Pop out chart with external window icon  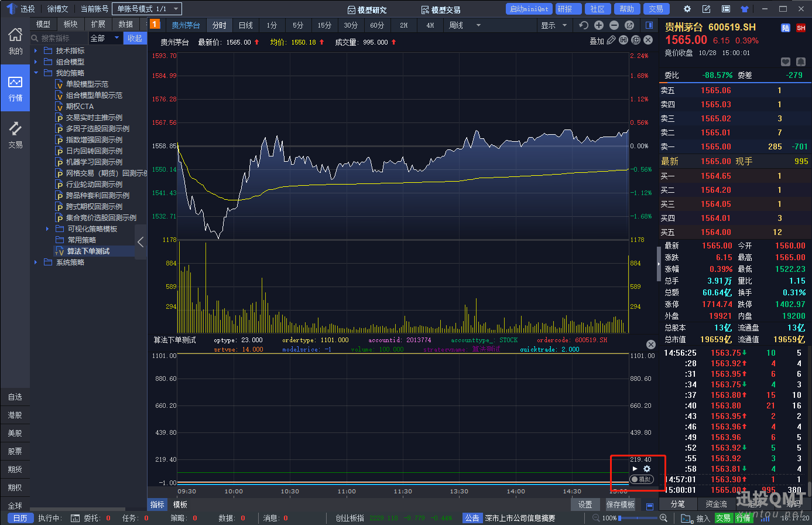pos(629,25)
